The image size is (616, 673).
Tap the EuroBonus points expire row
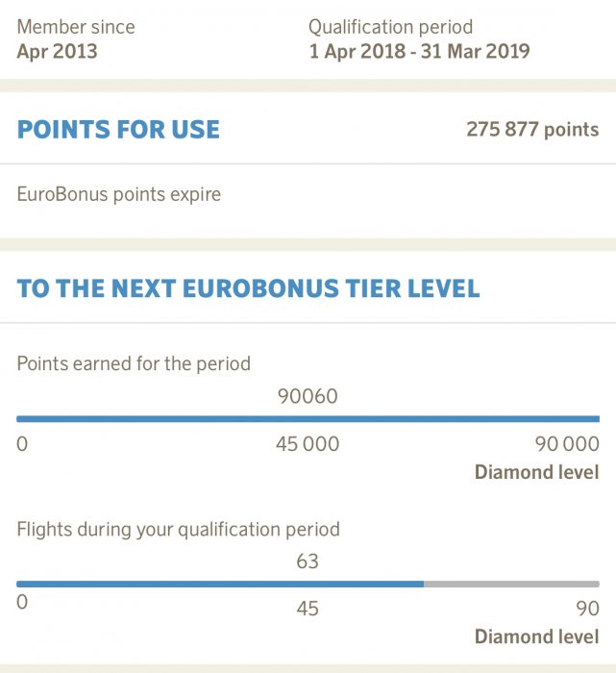(x=119, y=194)
